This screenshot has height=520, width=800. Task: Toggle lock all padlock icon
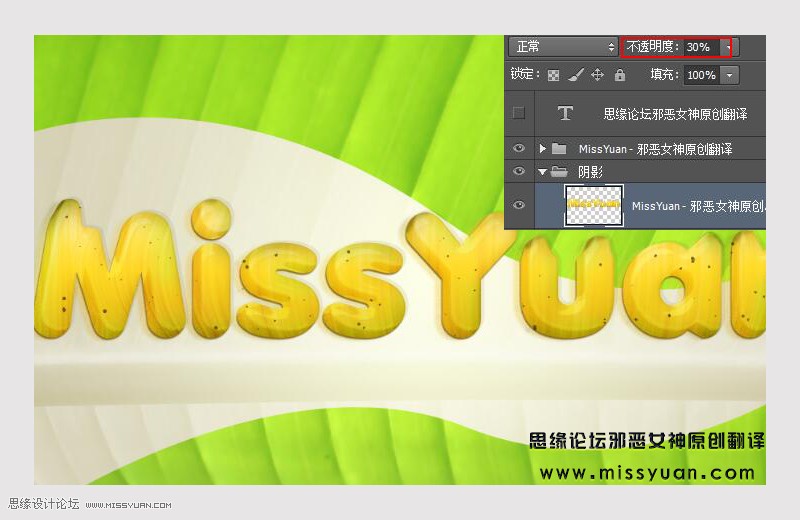619,75
